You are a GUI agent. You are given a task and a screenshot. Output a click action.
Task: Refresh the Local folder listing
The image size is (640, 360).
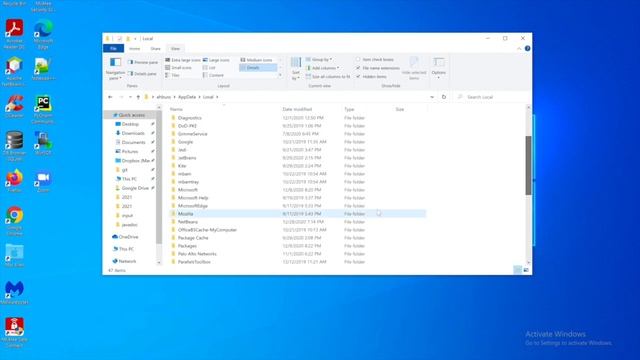(x=444, y=97)
